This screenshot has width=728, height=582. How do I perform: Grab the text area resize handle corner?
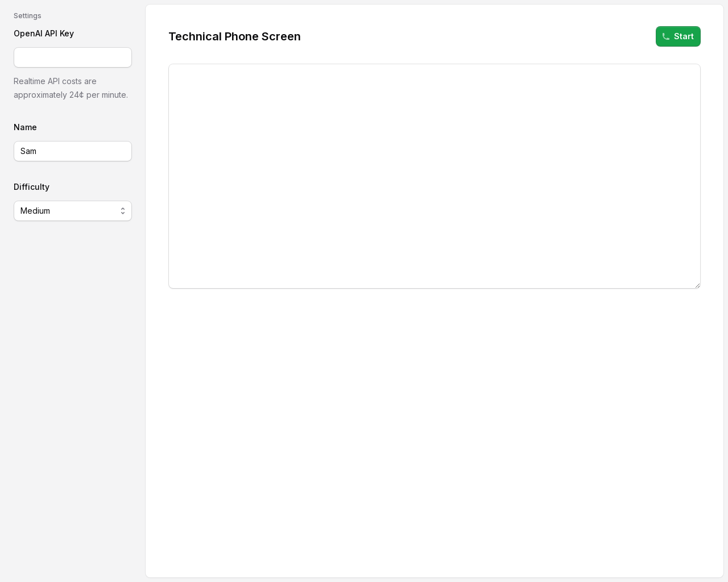coord(697,285)
